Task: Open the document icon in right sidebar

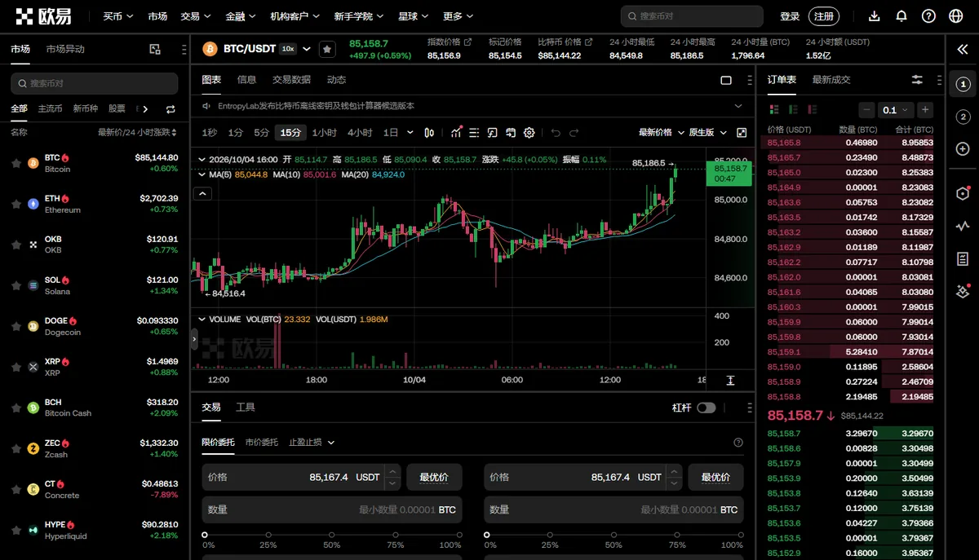Action: 963,259
